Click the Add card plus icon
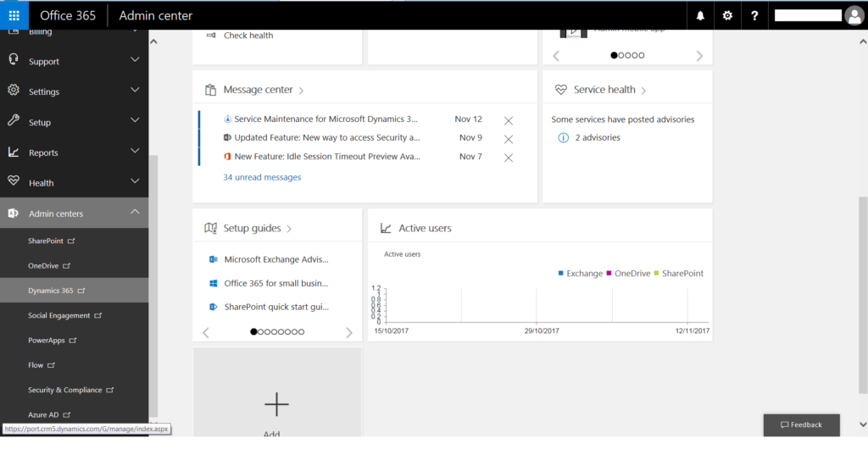 click(x=276, y=404)
